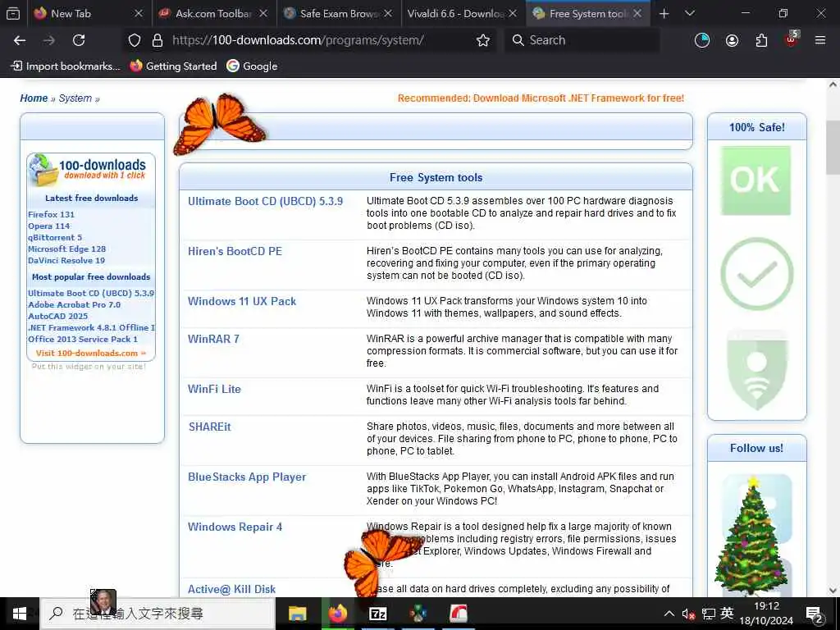Go to Home breadcrumb link
This screenshot has width=840, height=630.
click(34, 98)
